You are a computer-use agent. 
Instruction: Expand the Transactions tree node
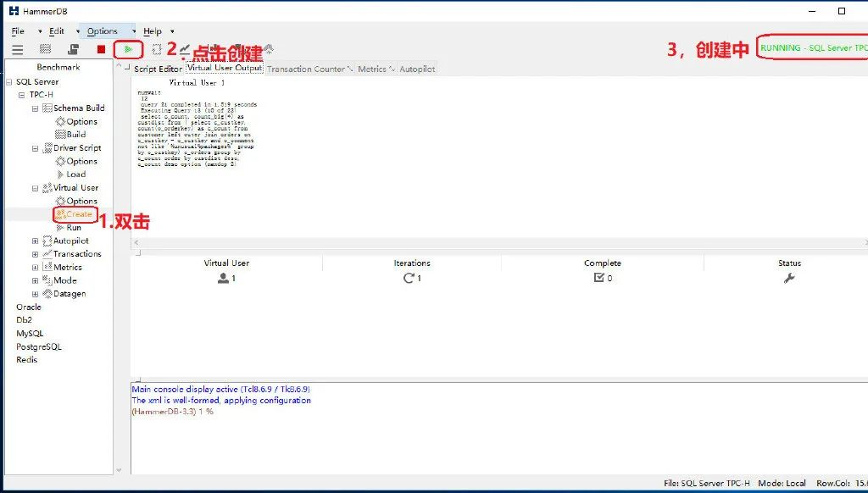[x=35, y=254]
